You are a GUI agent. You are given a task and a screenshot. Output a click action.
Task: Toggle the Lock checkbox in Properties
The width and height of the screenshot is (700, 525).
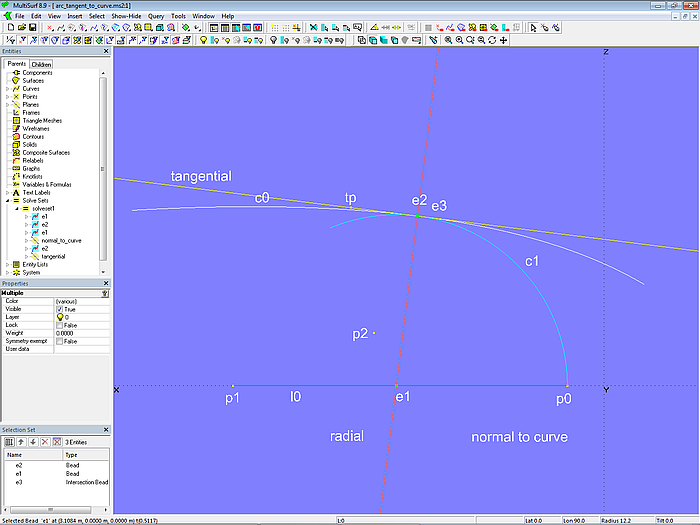tap(60, 325)
